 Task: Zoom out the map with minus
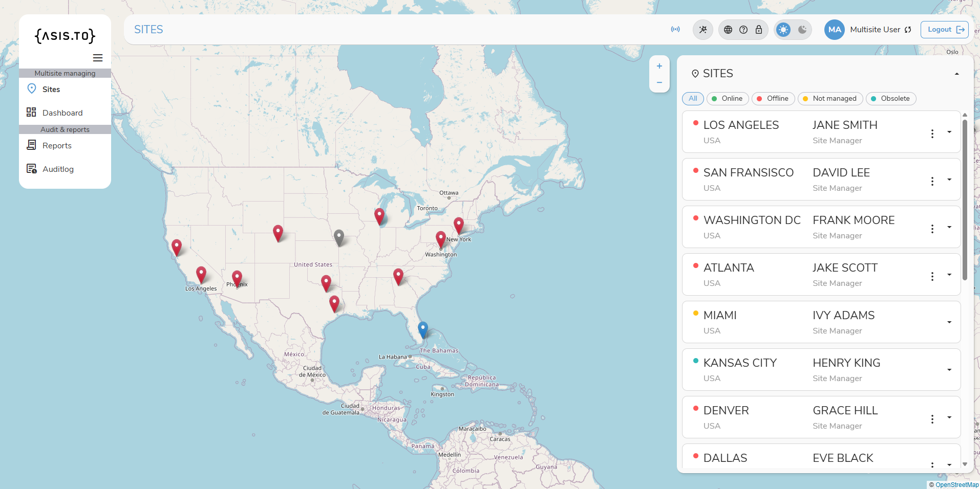(659, 82)
